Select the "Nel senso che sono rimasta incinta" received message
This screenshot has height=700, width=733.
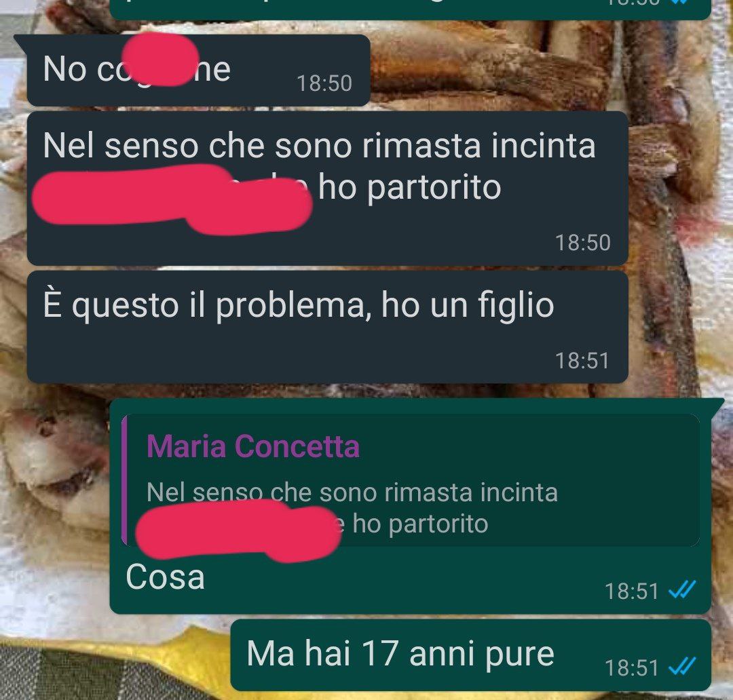coord(327,189)
